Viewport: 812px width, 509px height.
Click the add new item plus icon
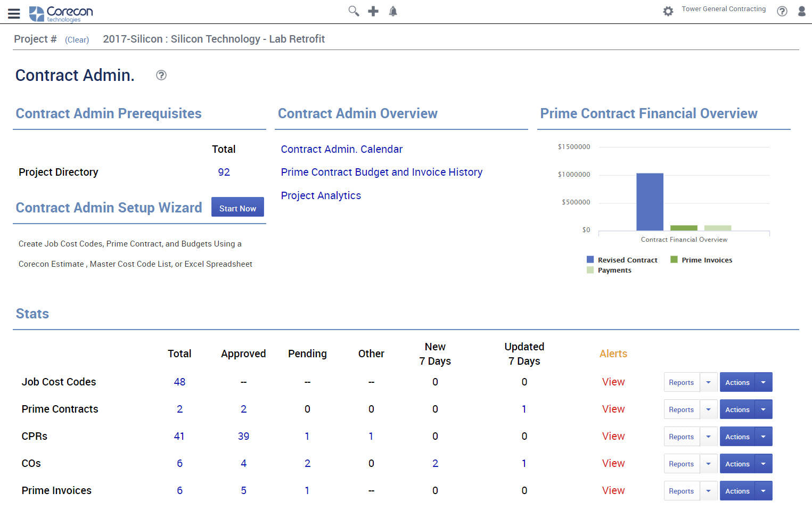373,11
